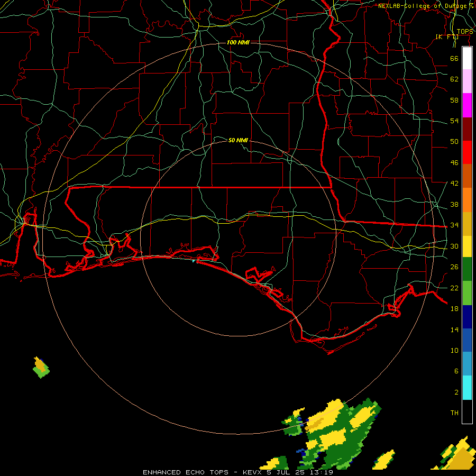
Task: Click the dark orange 46 kft legend swatch
Action: tap(467, 176)
